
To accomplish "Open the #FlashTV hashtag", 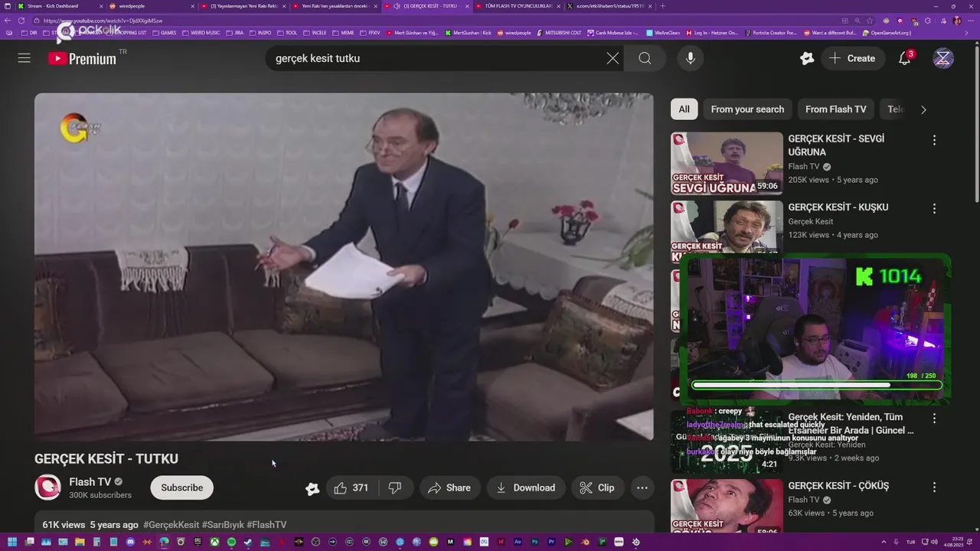I will click(266, 525).
